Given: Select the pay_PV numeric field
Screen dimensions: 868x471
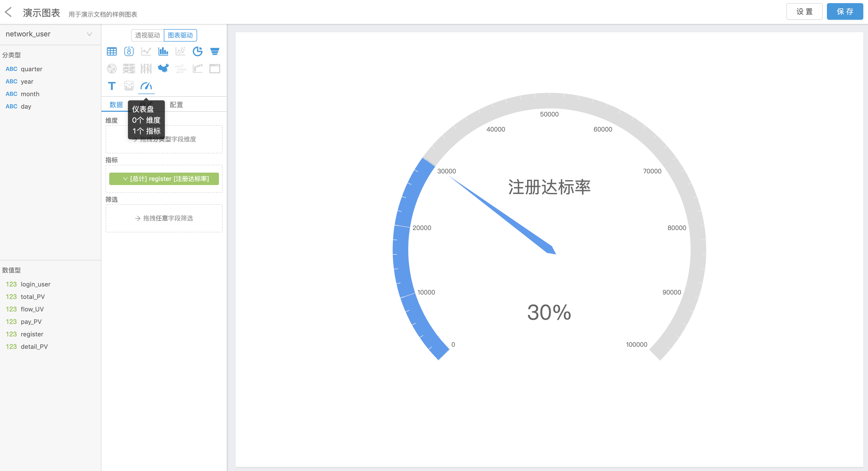Looking at the screenshot, I should pos(31,322).
